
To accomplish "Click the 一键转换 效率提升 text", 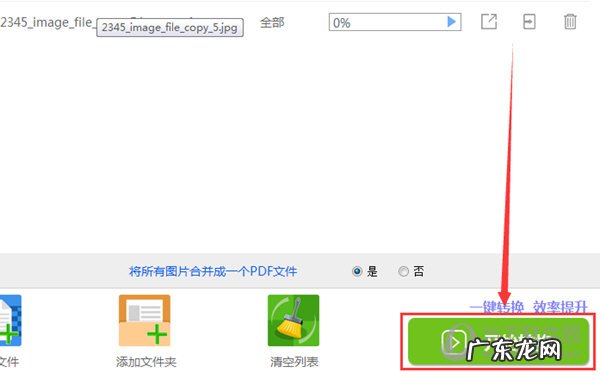I will pyautogui.click(x=528, y=307).
